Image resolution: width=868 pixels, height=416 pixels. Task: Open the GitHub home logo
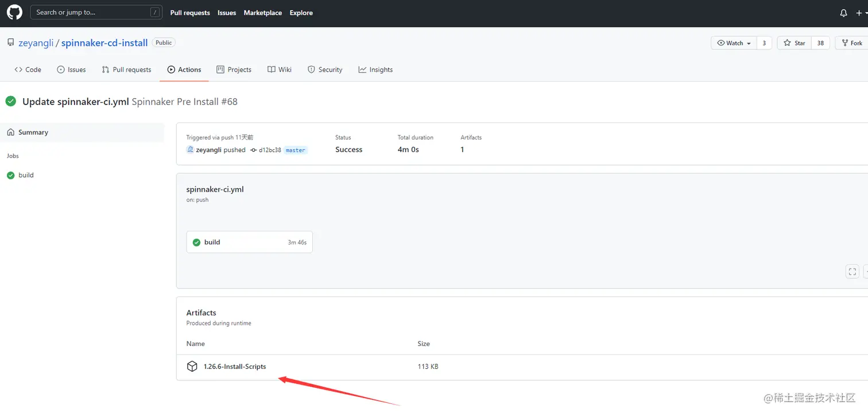(x=14, y=12)
